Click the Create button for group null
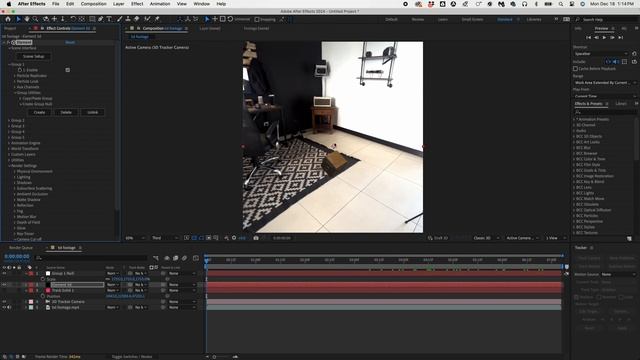The image size is (640, 360). click(x=39, y=112)
